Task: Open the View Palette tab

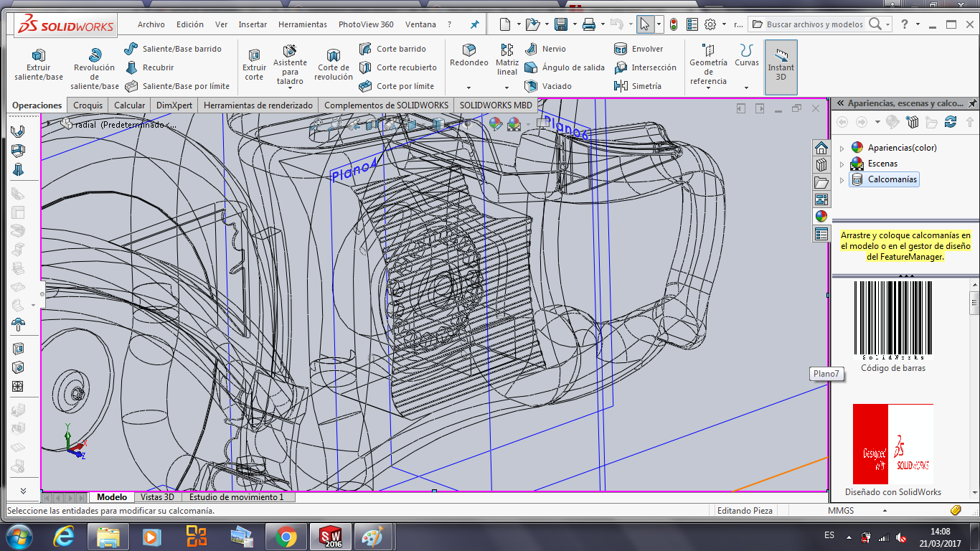Action: point(821,199)
